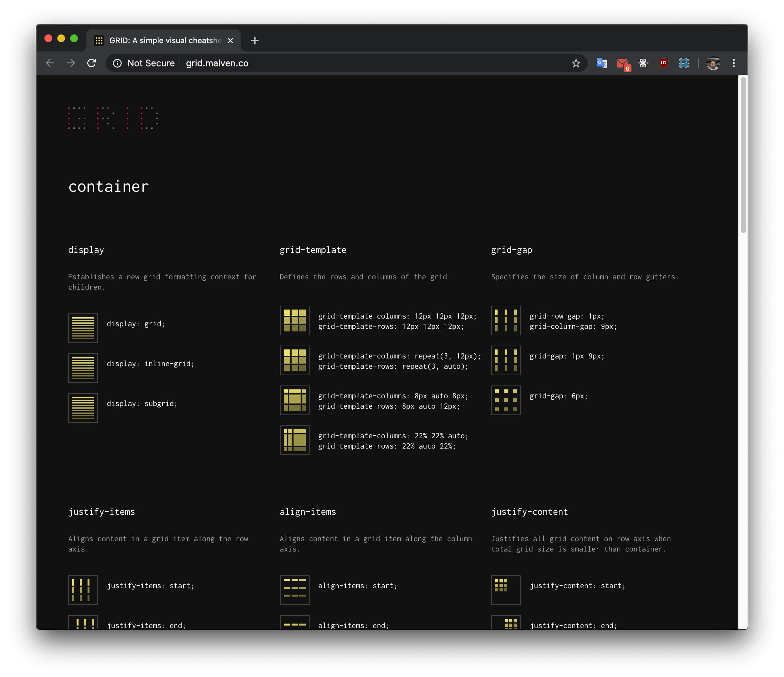
Task: Toggle the bookmark star in address bar
Action: pyautogui.click(x=576, y=63)
